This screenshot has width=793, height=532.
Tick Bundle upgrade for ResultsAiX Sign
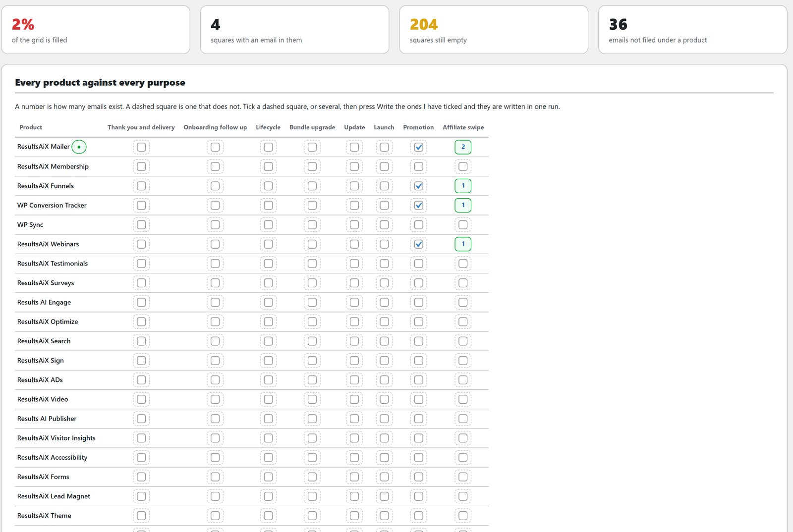coord(312,361)
